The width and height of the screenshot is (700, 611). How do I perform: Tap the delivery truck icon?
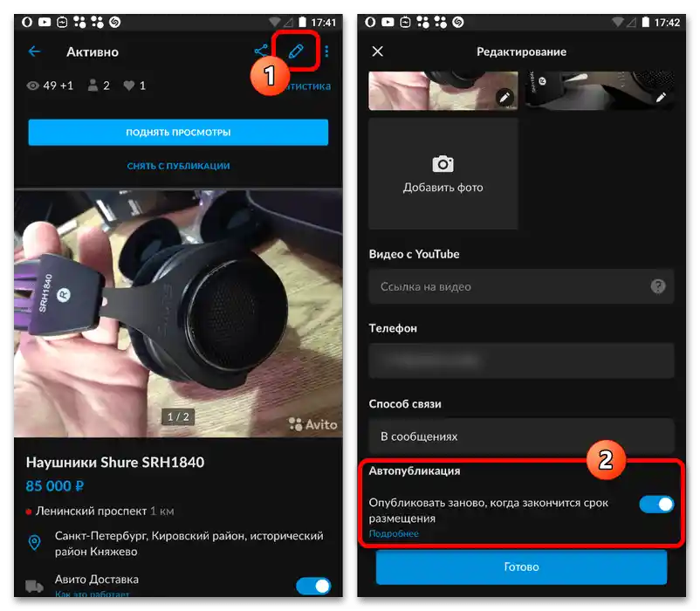[x=34, y=586]
